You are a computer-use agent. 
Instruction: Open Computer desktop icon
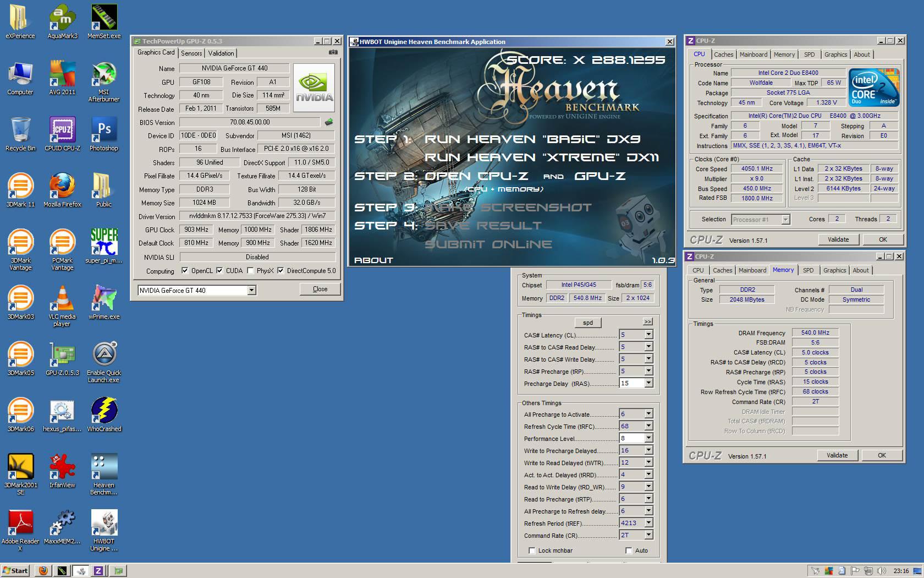[20, 78]
